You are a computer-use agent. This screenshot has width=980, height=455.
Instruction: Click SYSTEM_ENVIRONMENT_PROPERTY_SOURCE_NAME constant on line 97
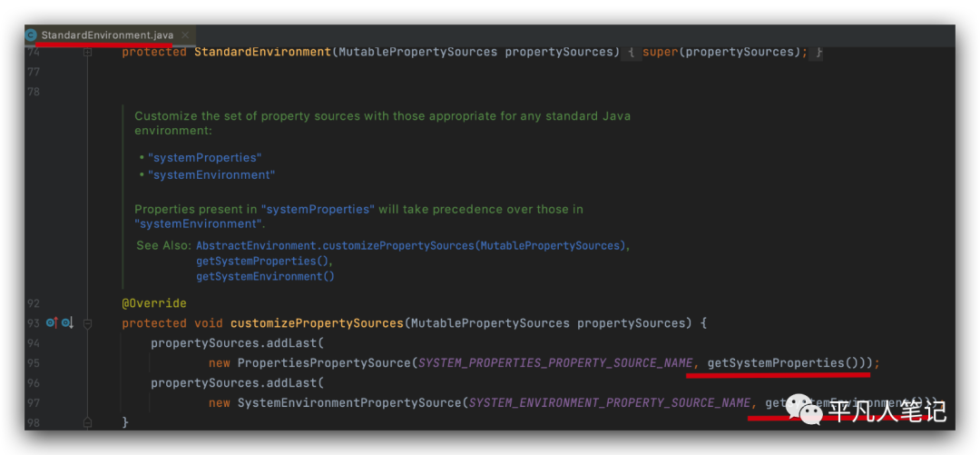pyautogui.click(x=608, y=402)
